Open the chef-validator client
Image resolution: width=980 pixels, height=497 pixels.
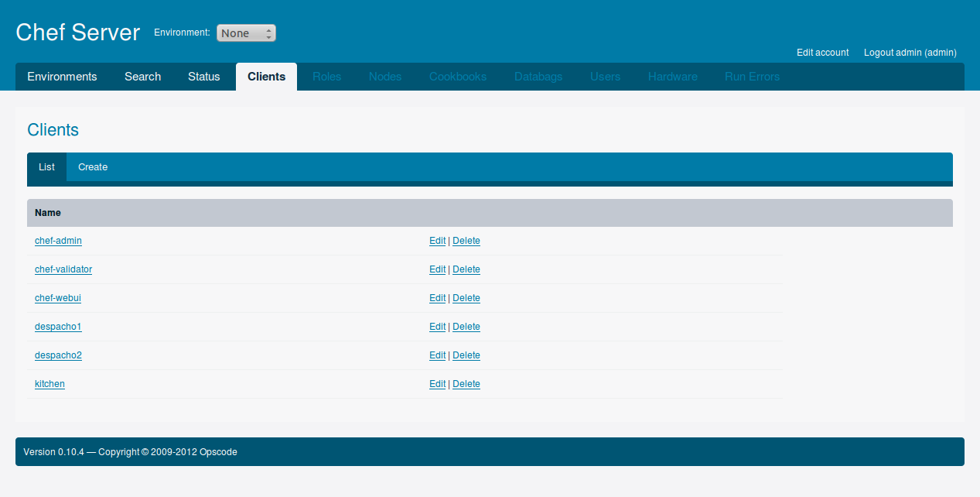tap(63, 269)
